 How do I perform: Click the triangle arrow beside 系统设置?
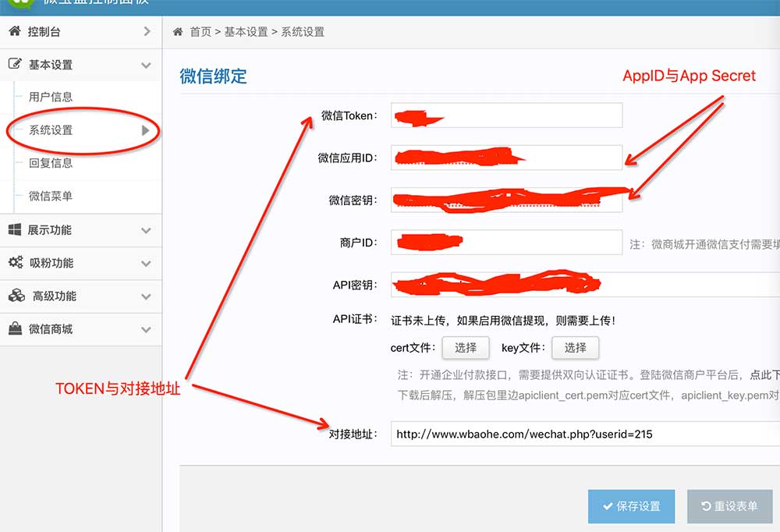(145, 130)
